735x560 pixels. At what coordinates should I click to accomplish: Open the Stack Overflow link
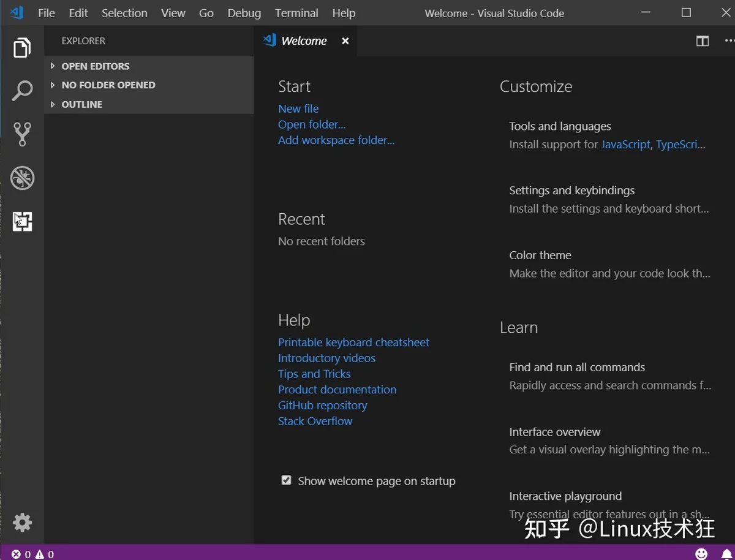point(315,421)
